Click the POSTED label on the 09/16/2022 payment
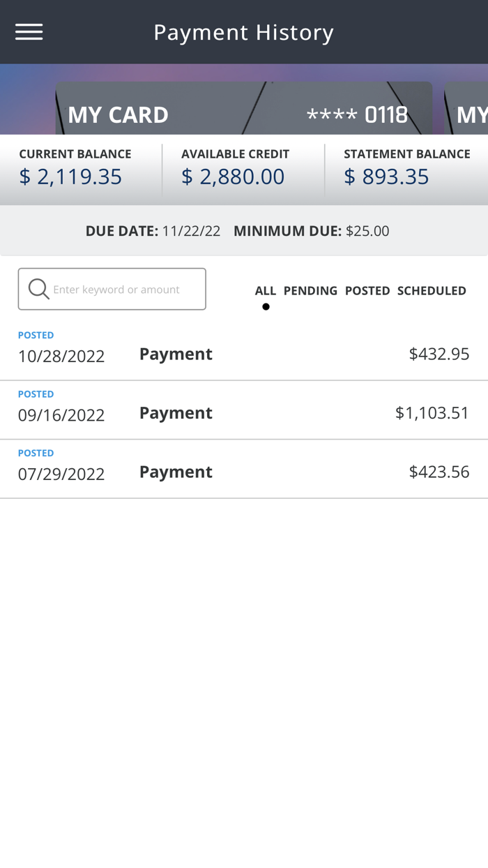 (x=36, y=394)
